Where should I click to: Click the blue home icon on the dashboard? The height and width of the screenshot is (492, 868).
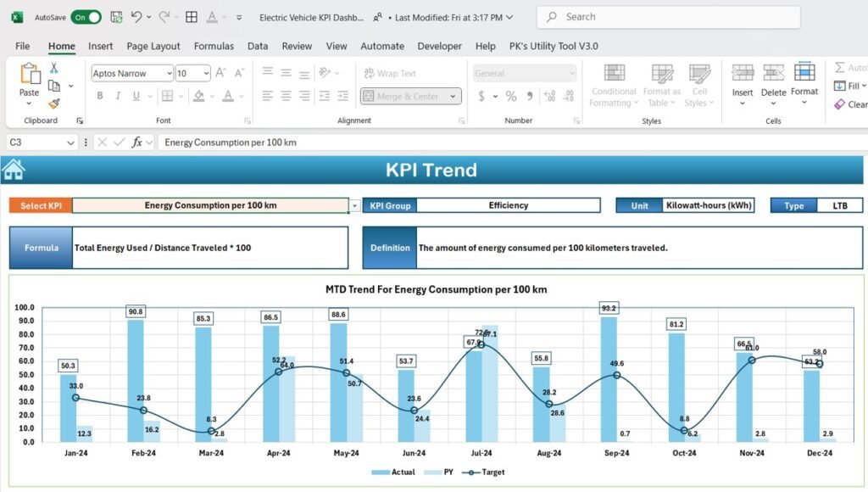(x=13, y=169)
